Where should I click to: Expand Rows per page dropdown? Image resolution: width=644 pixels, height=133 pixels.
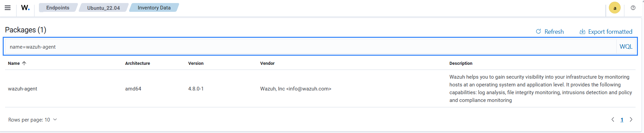click(33, 120)
